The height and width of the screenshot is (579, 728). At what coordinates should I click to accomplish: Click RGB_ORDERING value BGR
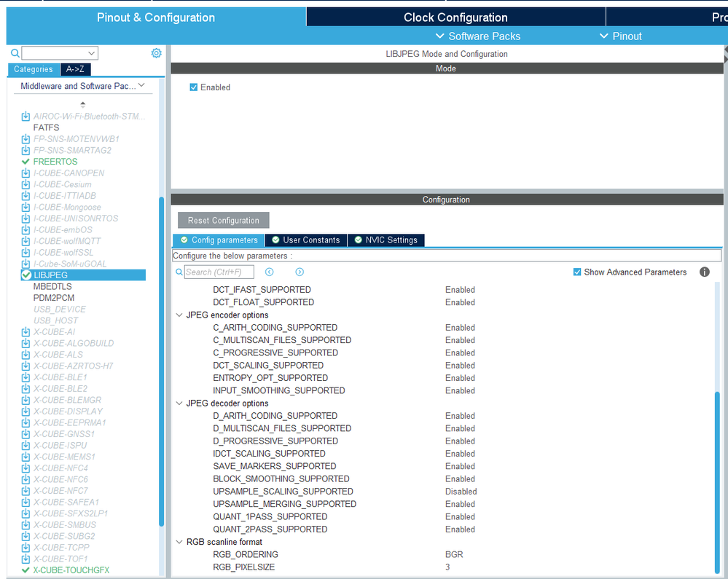tap(453, 554)
